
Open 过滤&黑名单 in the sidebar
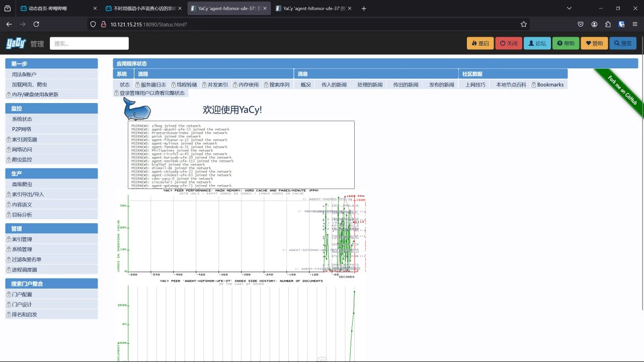click(51, 259)
